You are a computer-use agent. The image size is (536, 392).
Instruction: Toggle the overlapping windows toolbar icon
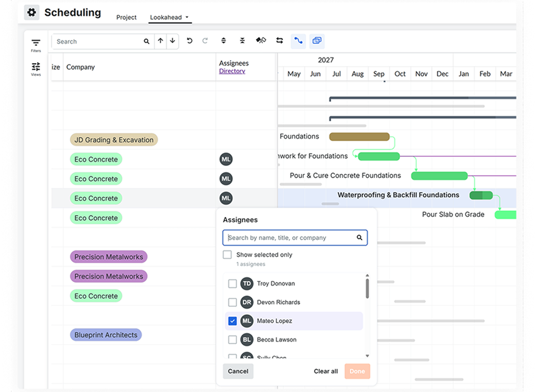[x=317, y=41]
